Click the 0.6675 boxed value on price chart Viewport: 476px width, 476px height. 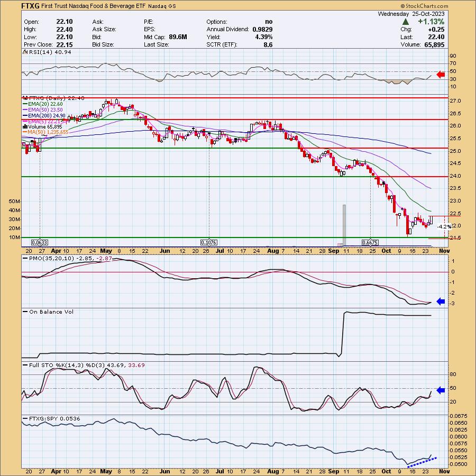(x=370, y=243)
